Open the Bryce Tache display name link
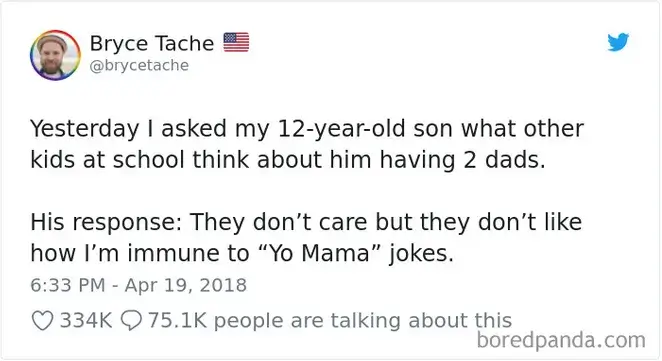Viewport: 662px width, 361px height. coord(152,43)
